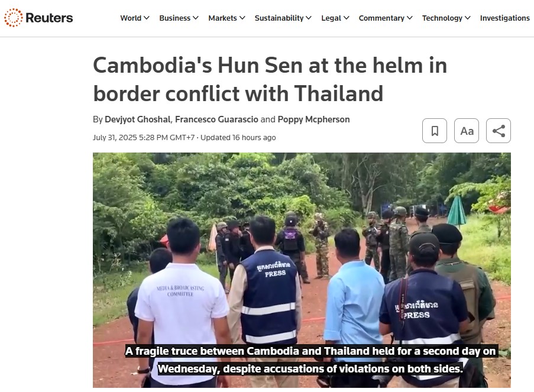The image size is (534, 392).
Task: Open text size options via Aa icon
Action: coord(467,131)
